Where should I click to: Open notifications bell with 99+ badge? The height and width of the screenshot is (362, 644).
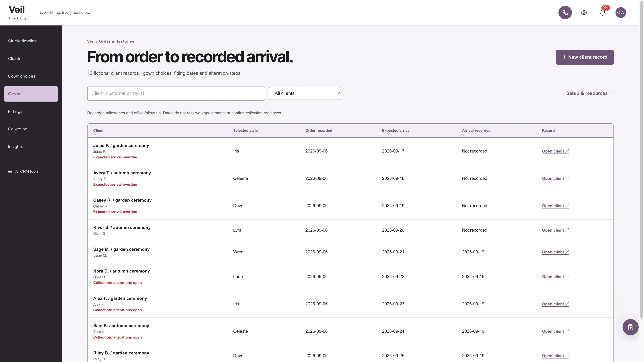tap(603, 13)
